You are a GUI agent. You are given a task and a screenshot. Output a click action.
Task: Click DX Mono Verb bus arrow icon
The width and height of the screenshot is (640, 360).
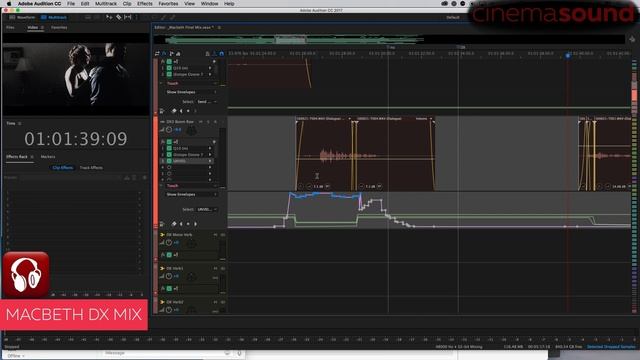(162, 235)
